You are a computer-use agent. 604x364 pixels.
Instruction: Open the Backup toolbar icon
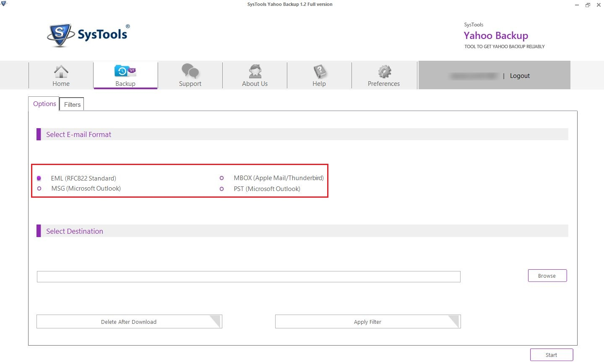125,71
